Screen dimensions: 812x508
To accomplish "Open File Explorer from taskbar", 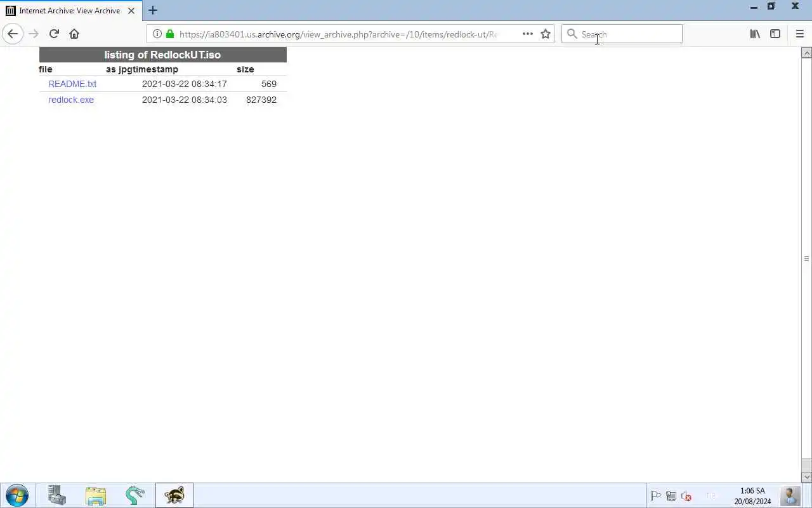I will pyautogui.click(x=96, y=495).
